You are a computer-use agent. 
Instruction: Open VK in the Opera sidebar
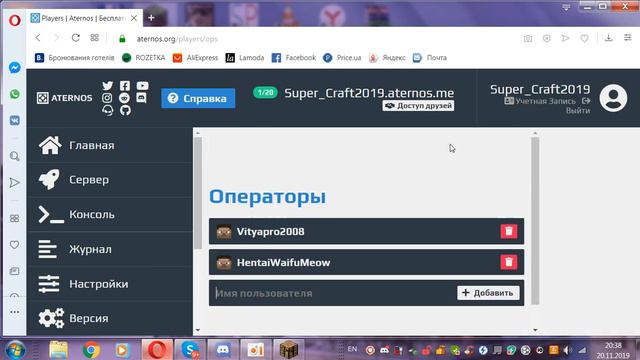[x=15, y=121]
